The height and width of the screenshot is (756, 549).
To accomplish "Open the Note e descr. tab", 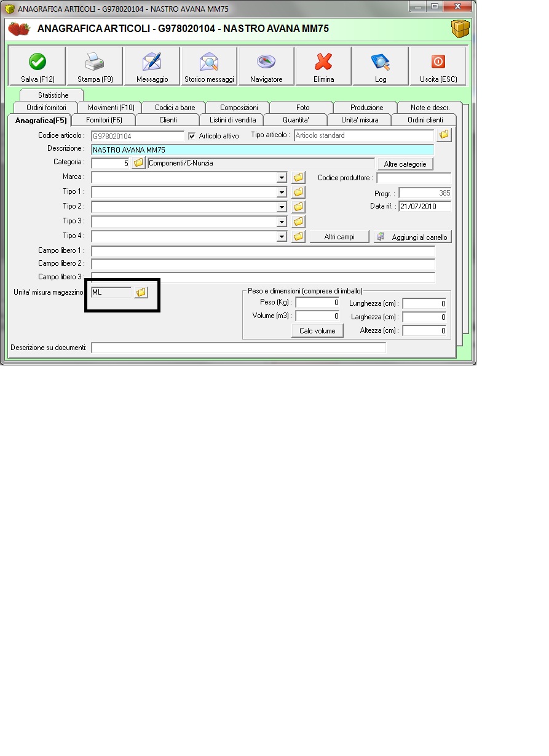I will click(x=430, y=108).
